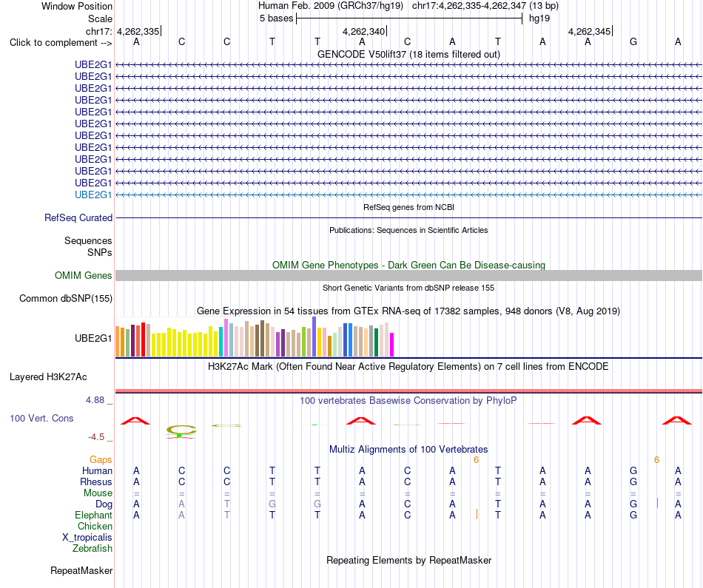Click the Sequences track label
This screenshot has height=588, width=703.
pyautogui.click(x=88, y=240)
